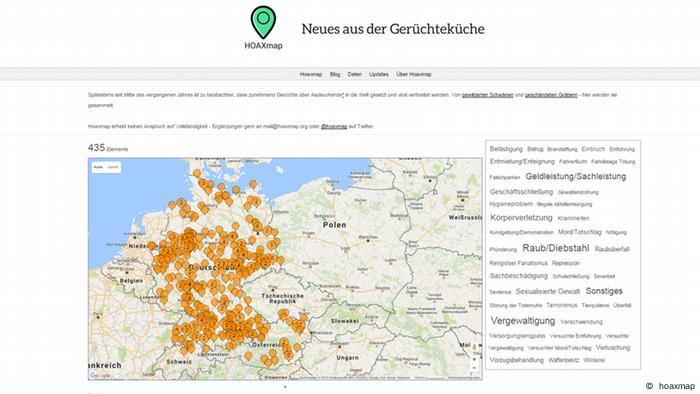Select the Geldleistung/Sachleistung tag
This screenshot has height=394, width=700.
coord(575,176)
